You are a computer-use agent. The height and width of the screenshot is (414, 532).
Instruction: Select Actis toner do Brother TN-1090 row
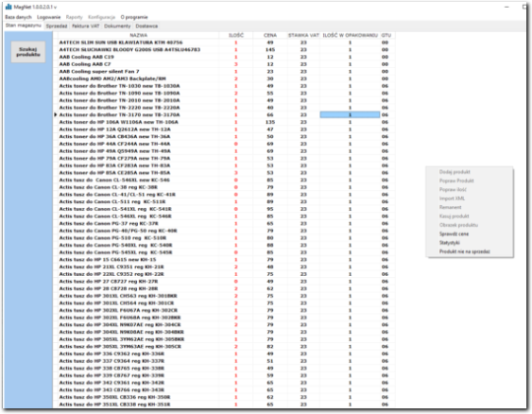[224, 94]
